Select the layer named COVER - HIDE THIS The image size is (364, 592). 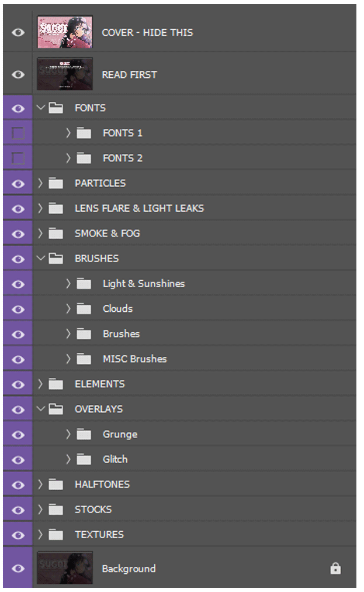pyautogui.click(x=147, y=33)
